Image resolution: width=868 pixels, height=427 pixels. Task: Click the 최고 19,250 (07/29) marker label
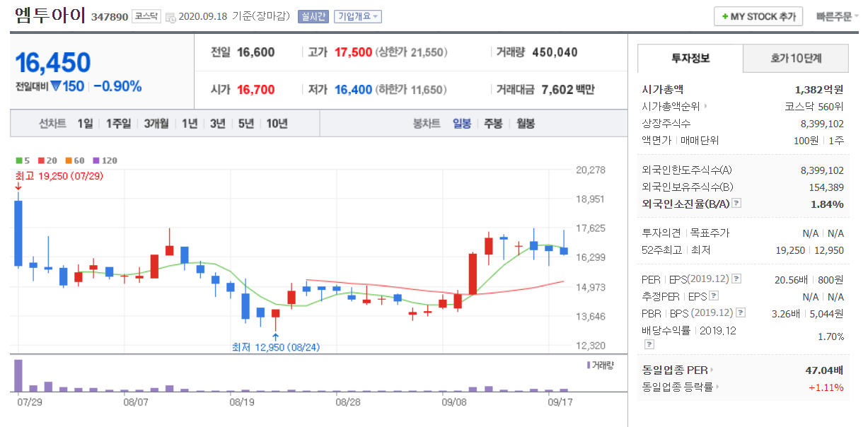click(61, 175)
